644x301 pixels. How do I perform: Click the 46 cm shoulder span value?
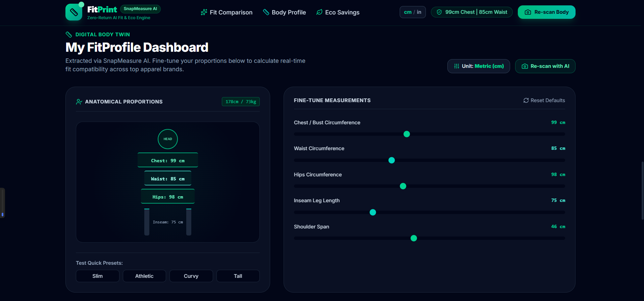pos(558,227)
